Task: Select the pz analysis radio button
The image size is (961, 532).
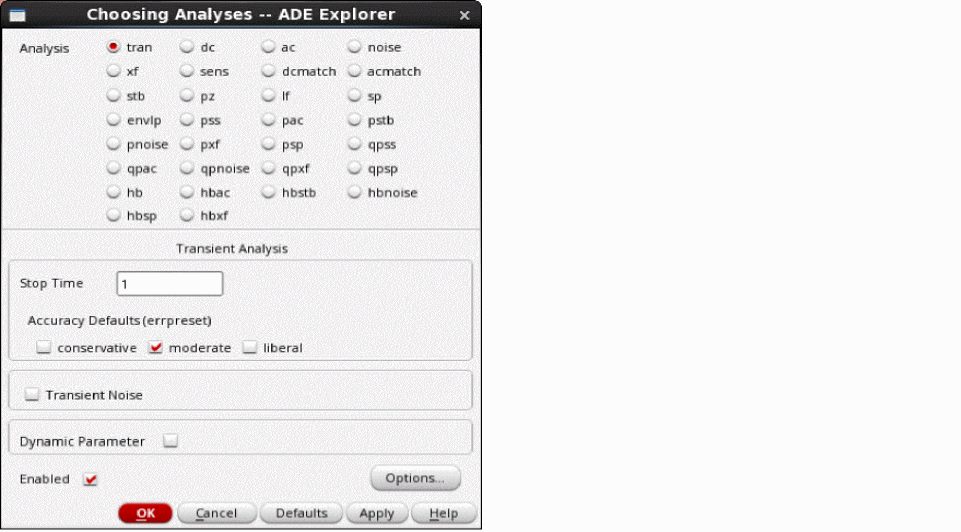Action: click(x=187, y=96)
